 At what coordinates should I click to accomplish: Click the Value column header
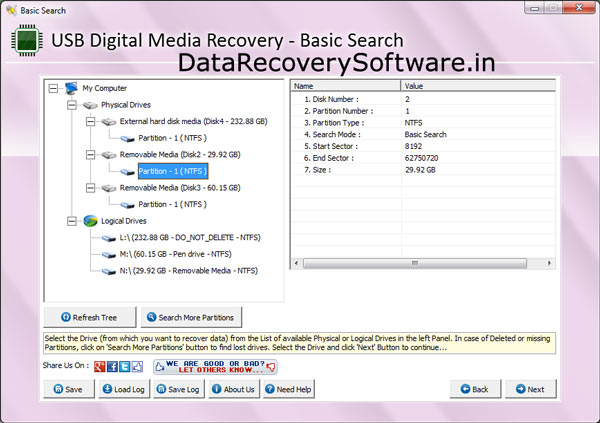(x=478, y=86)
